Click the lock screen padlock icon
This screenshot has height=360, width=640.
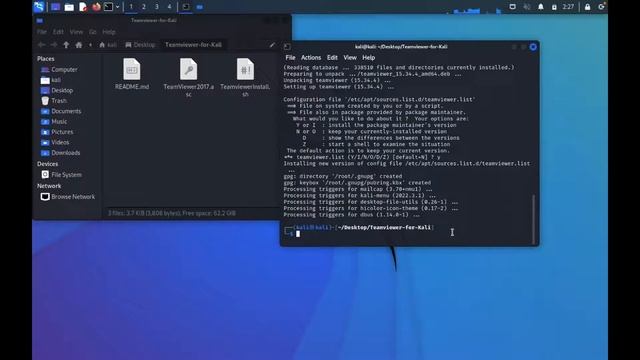(587, 7)
